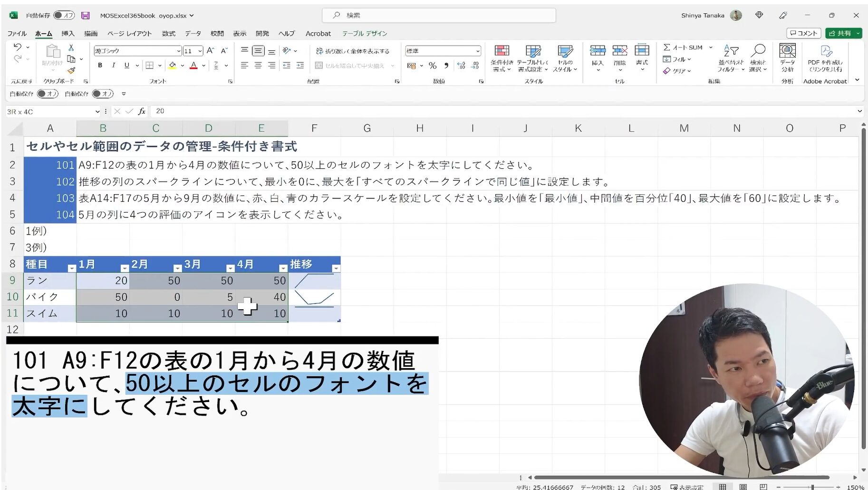The width and height of the screenshot is (868, 490).
Task: Open 検索と選択 find and select
Action: (x=758, y=59)
